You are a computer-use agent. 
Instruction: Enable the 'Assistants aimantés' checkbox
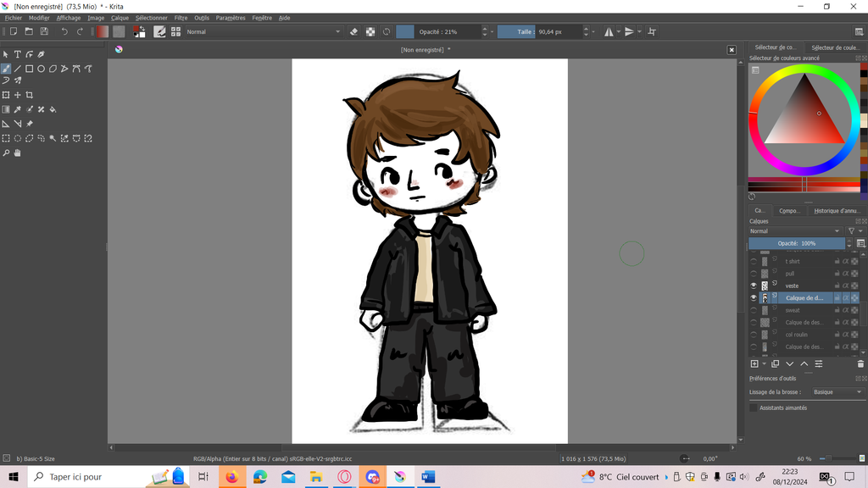pyautogui.click(x=754, y=408)
